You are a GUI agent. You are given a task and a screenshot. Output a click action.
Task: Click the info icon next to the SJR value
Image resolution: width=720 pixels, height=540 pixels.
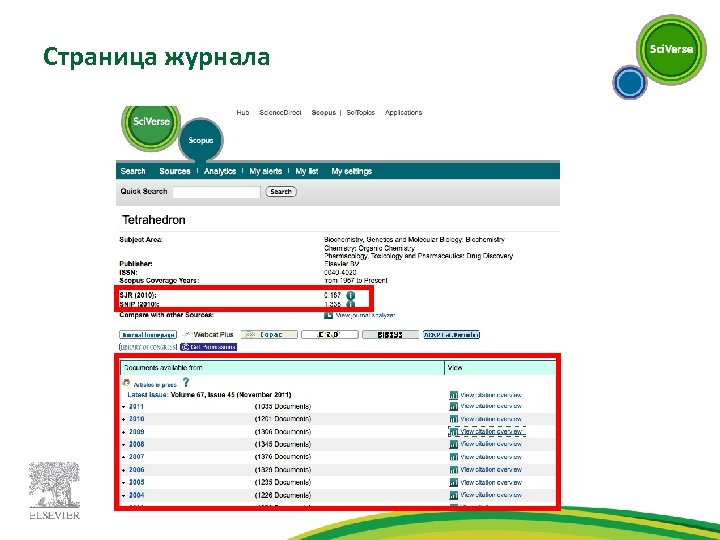point(350,295)
